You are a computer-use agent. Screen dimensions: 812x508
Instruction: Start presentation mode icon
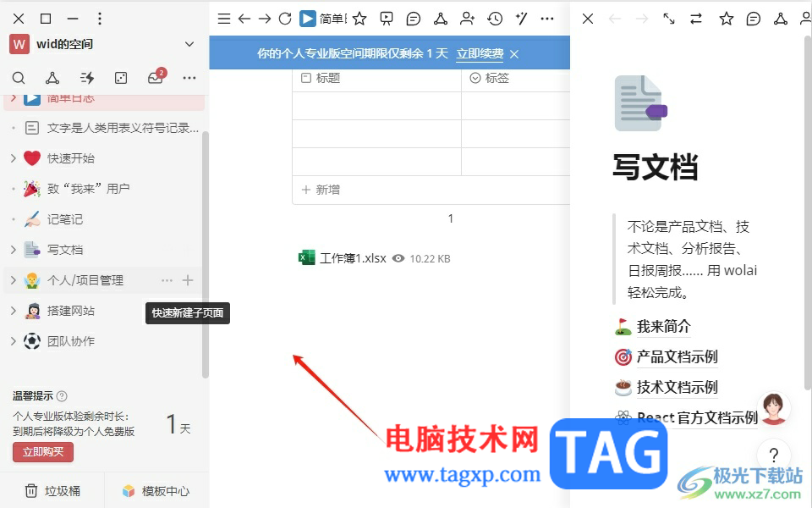387,19
